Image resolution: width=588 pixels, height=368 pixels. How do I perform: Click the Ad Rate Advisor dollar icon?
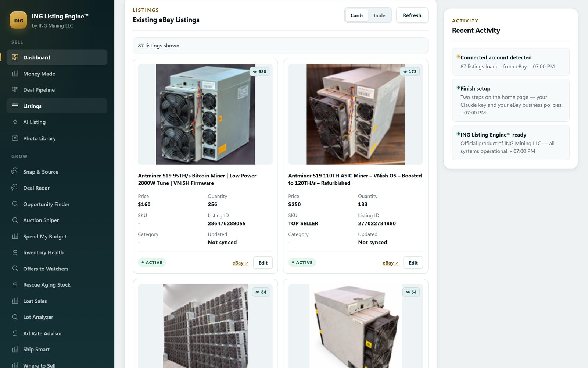coord(15,333)
